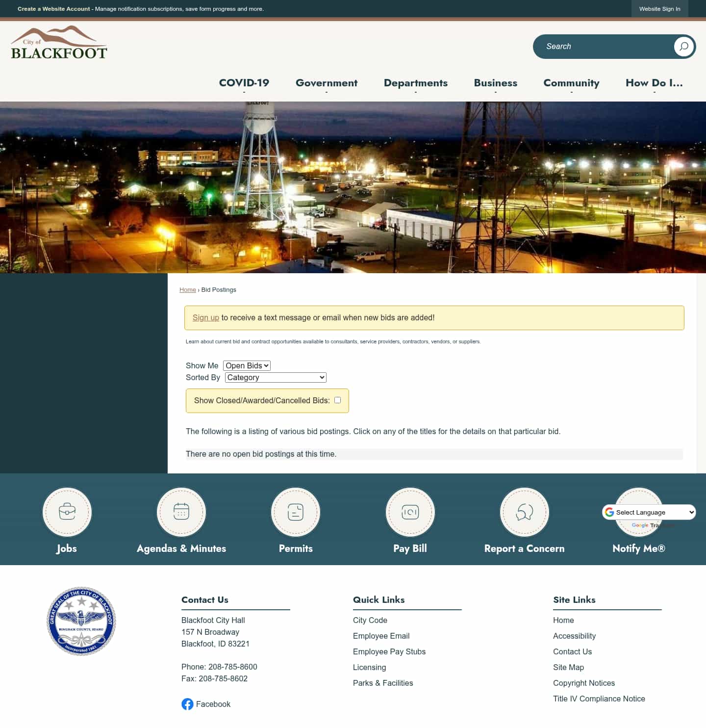Expand the Select Language dropdown

point(649,512)
